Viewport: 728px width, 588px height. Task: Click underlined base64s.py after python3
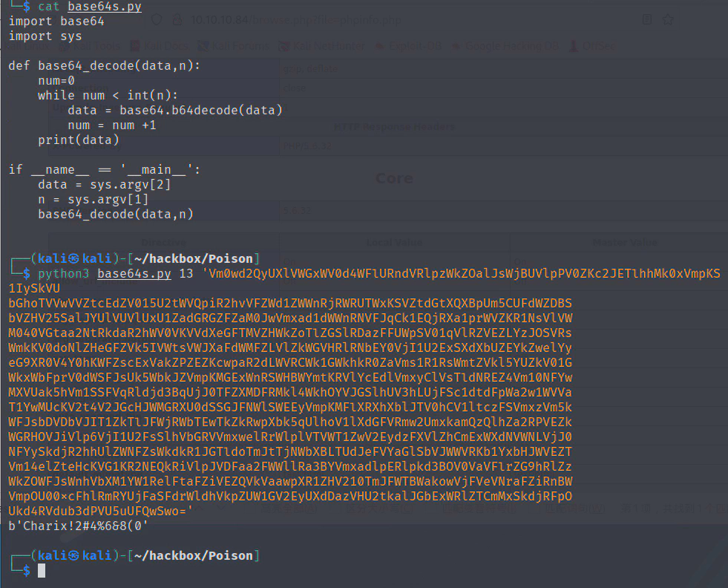[x=134, y=274]
